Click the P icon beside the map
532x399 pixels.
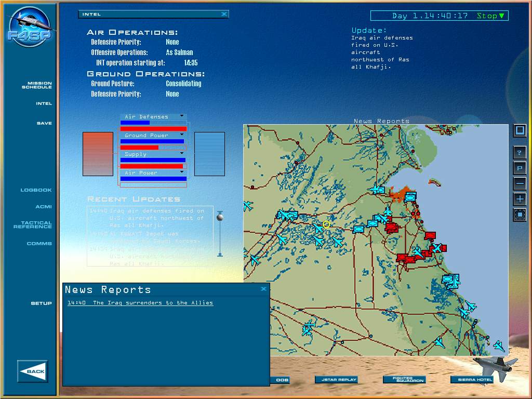click(x=520, y=168)
